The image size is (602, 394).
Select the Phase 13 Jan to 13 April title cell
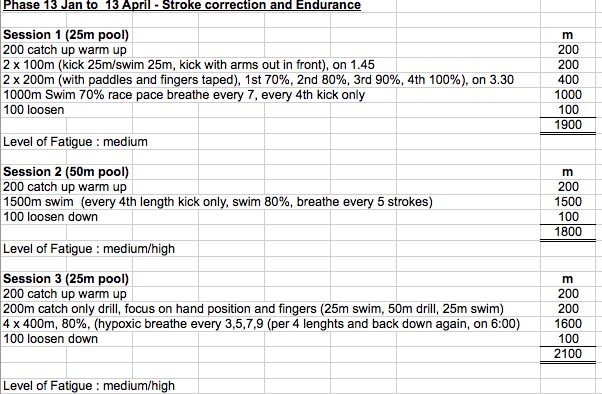coord(182,5)
